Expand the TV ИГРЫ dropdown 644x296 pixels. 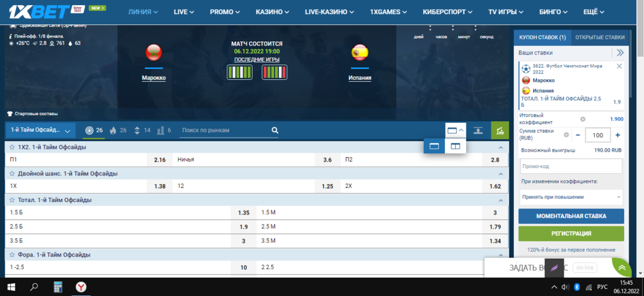(506, 12)
